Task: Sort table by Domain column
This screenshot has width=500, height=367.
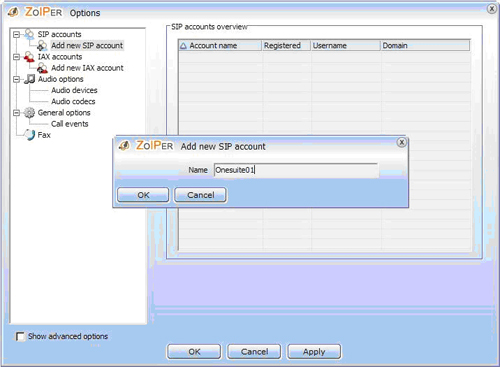Action: tap(425, 46)
